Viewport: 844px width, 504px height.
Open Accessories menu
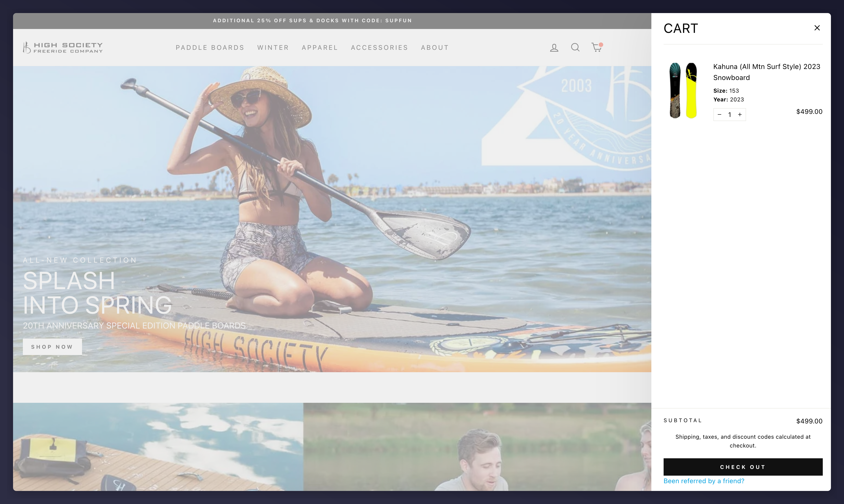tap(379, 48)
